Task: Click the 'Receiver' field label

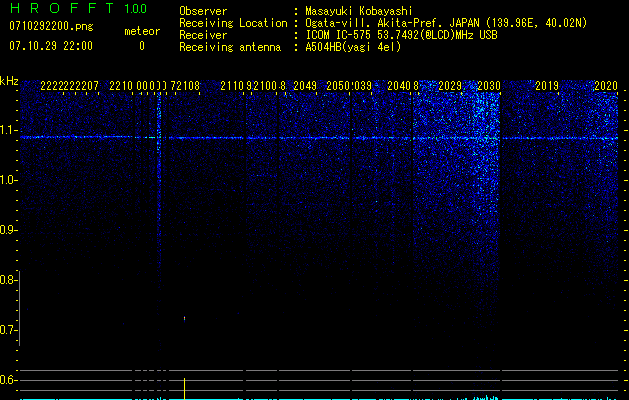Action: click(x=203, y=35)
